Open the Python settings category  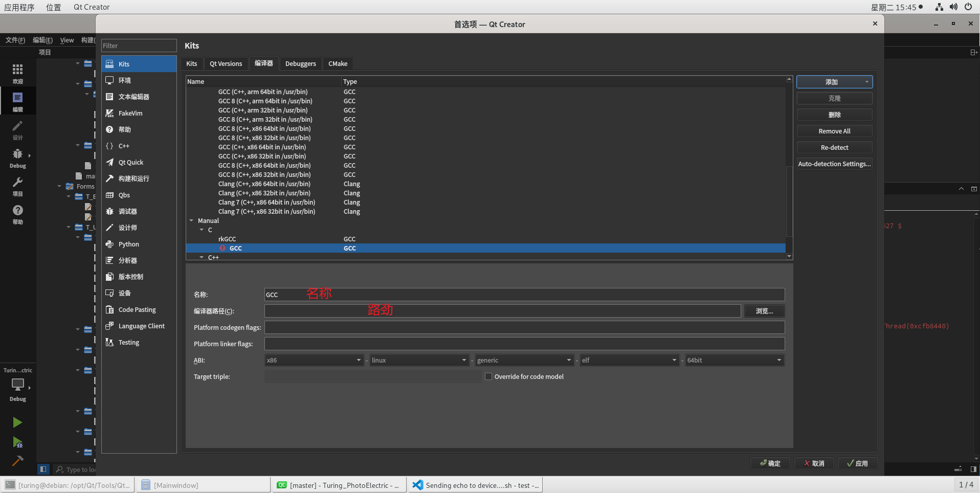139,244
